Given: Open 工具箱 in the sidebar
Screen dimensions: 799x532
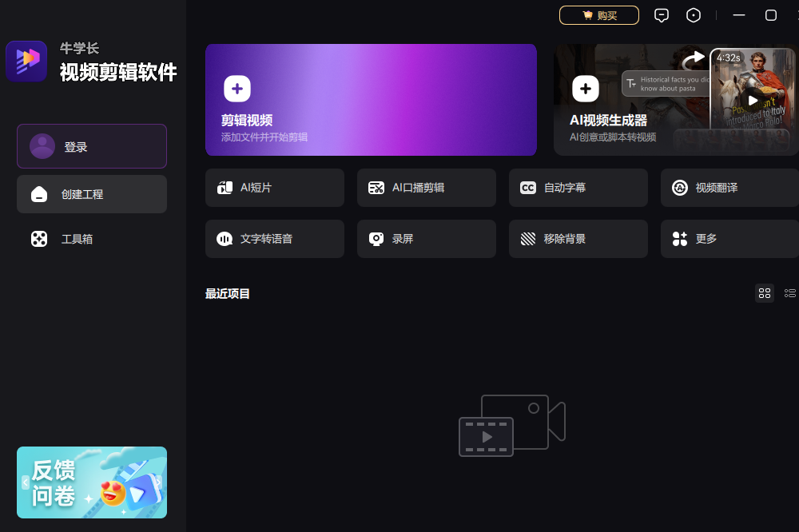Looking at the screenshot, I should pyautogui.click(x=92, y=239).
